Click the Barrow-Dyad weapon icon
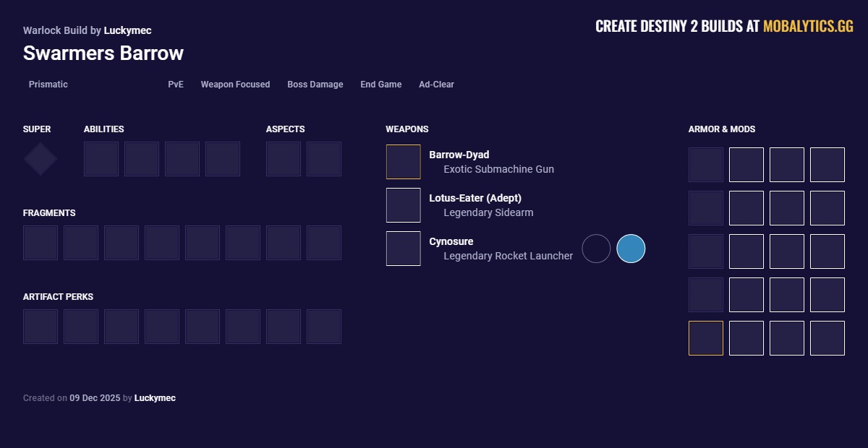Viewport: 868px width, 448px height. 403,162
